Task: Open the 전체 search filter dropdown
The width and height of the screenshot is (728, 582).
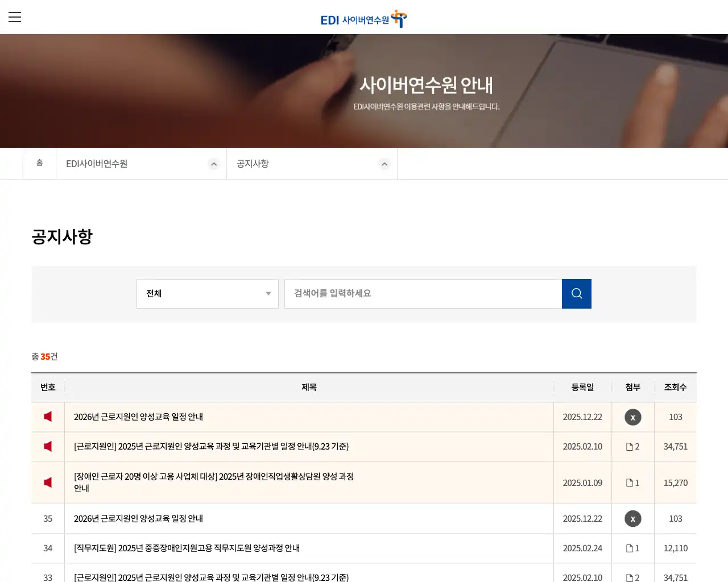Action: 207,294
